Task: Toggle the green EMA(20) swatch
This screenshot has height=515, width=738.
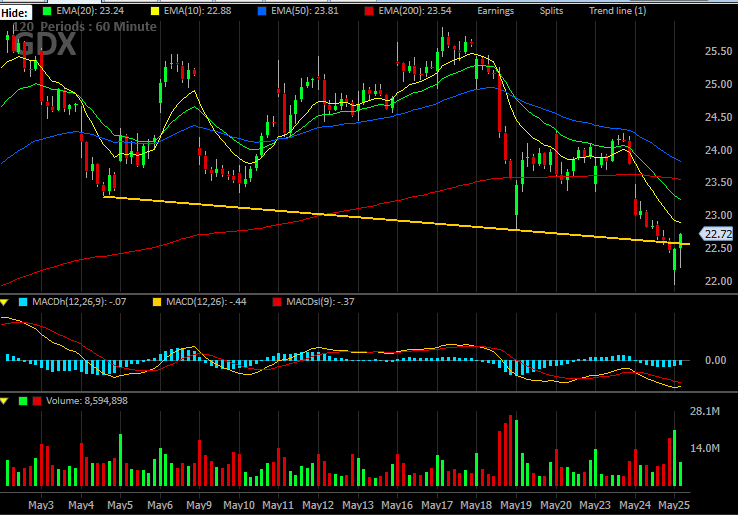Action: click(x=47, y=11)
